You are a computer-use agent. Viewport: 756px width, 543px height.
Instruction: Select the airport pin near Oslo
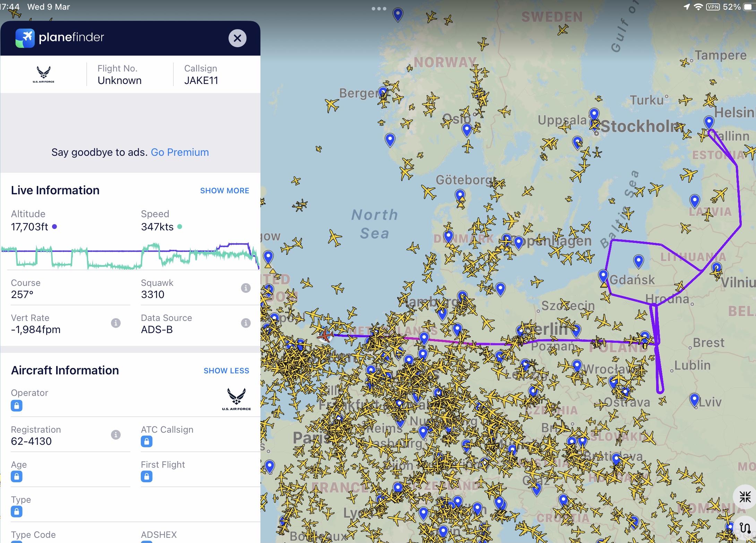click(467, 130)
